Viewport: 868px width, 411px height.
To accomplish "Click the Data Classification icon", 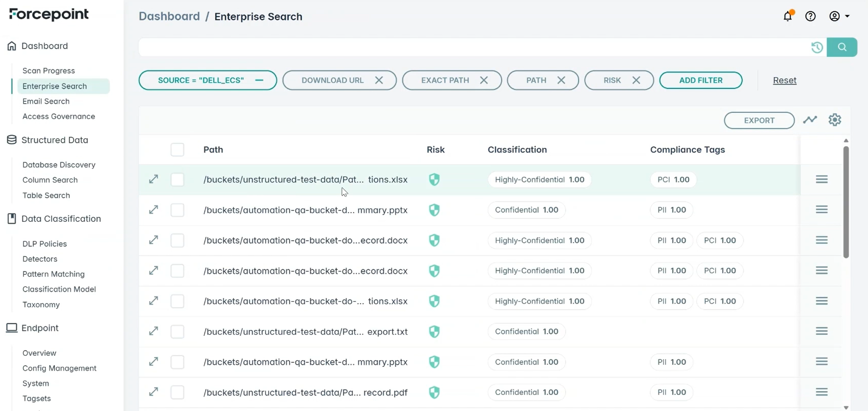I will pyautogui.click(x=11, y=218).
